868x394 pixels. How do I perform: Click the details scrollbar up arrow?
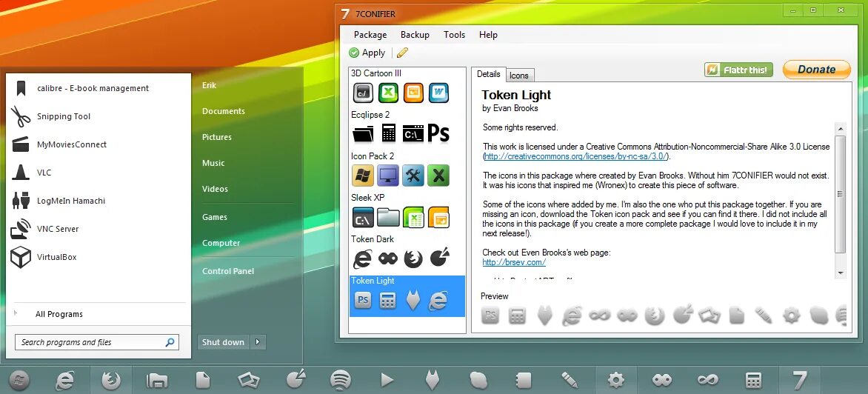click(841, 129)
